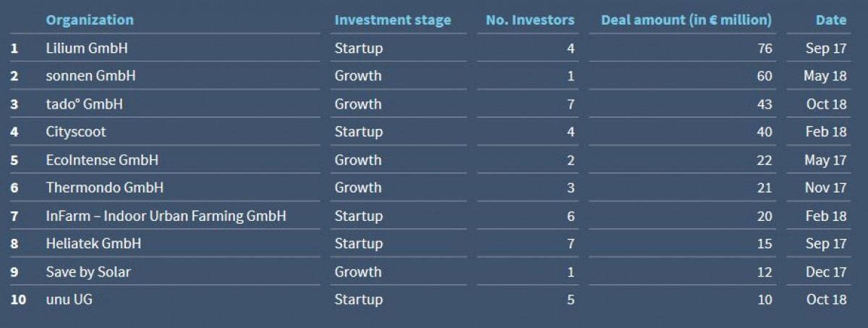
Task: Click the Date column header
Action: (x=830, y=20)
